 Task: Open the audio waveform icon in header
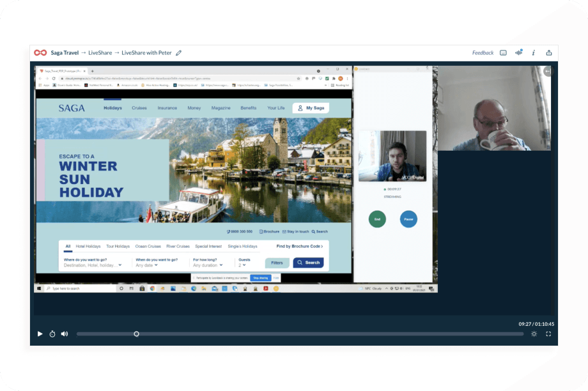point(519,52)
